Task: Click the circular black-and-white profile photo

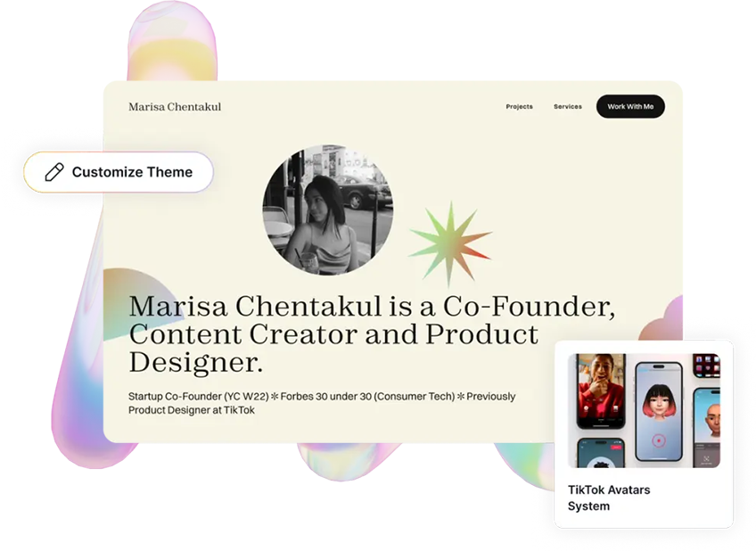Action: pos(328,210)
